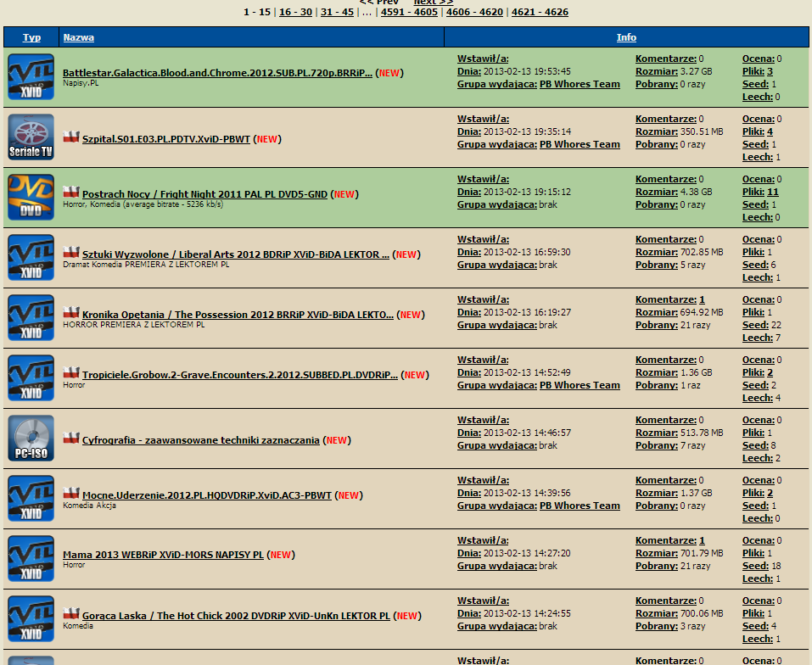Open Kronika Opetania / The Possession torrent
Viewport: 812px width, 665px height.
click(x=238, y=315)
